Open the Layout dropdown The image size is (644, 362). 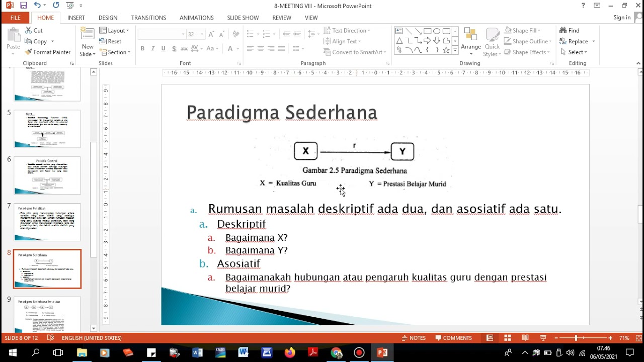coord(114,31)
